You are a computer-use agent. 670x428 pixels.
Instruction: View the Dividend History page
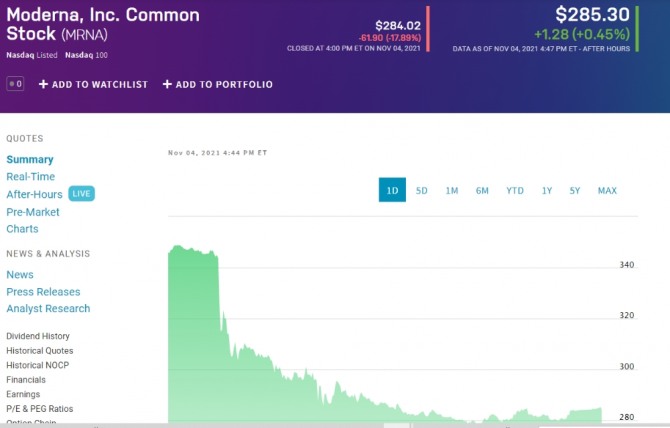coord(38,337)
